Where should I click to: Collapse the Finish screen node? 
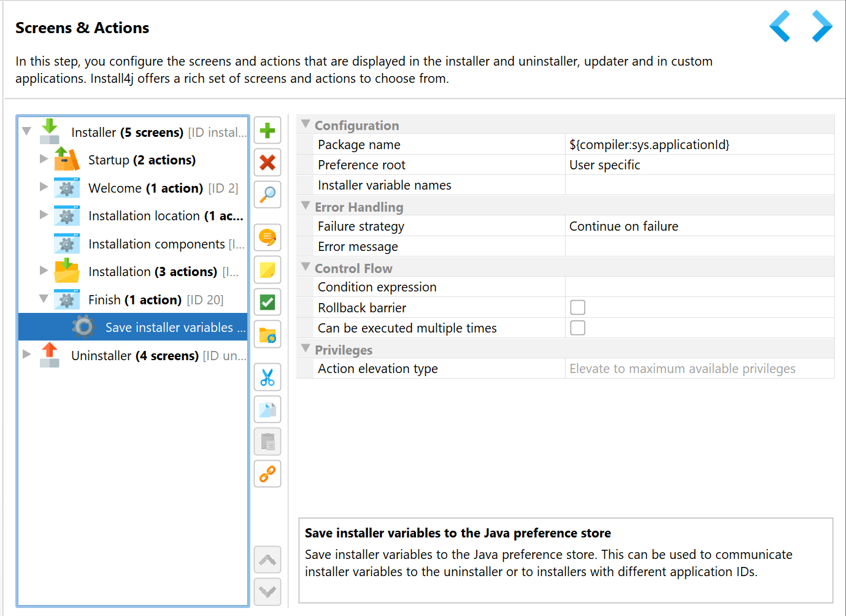(x=44, y=299)
